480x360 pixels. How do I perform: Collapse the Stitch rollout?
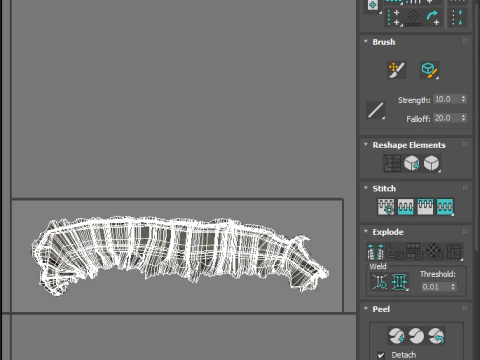[366, 188]
